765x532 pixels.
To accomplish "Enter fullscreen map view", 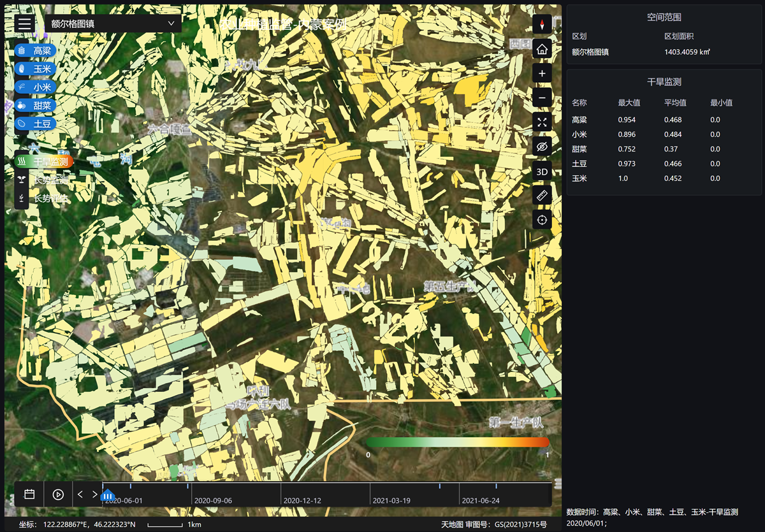I will pyautogui.click(x=542, y=122).
